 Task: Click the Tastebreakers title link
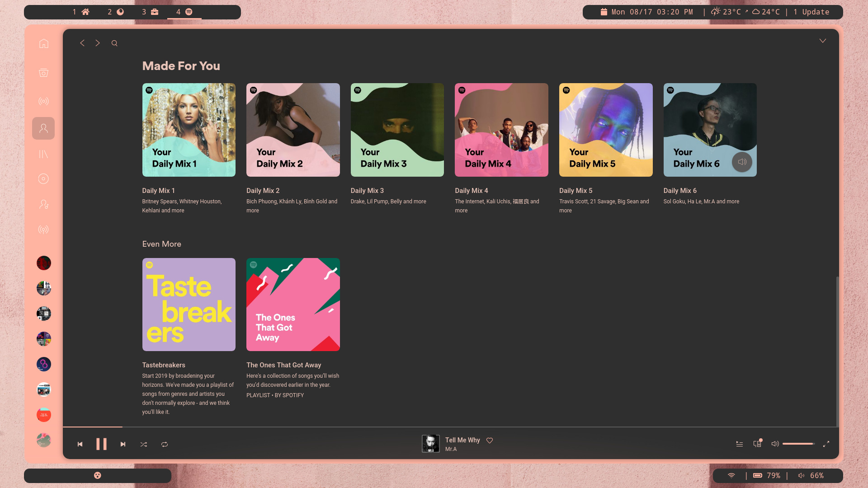coord(164,365)
